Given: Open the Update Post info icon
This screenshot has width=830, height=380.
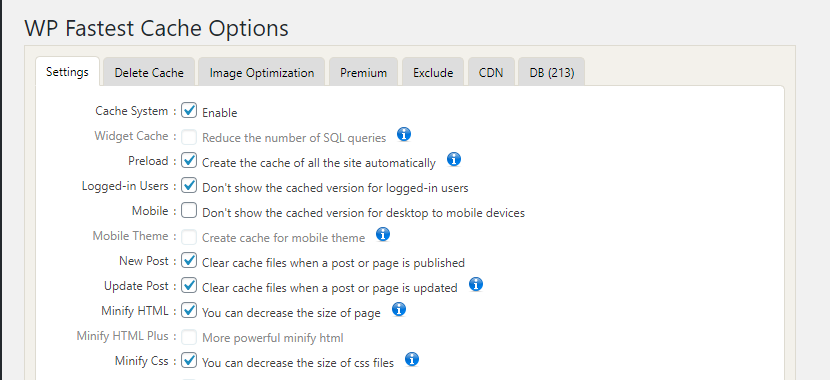Looking at the screenshot, I should click(x=476, y=284).
